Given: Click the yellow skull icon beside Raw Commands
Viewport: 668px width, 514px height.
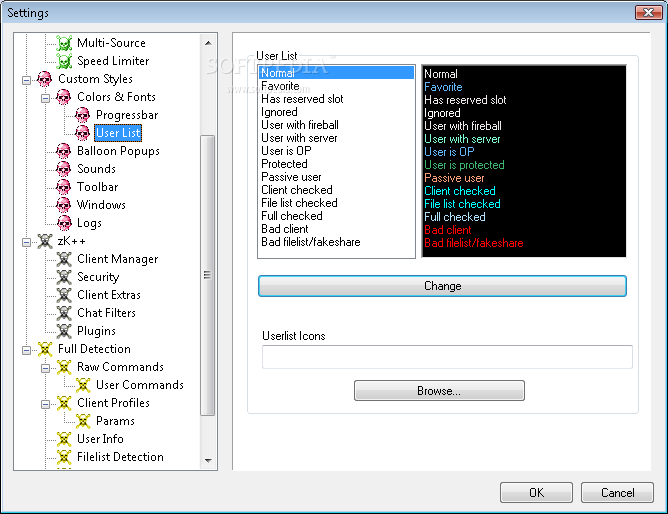Looking at the screenshot, I should (64, 367).
